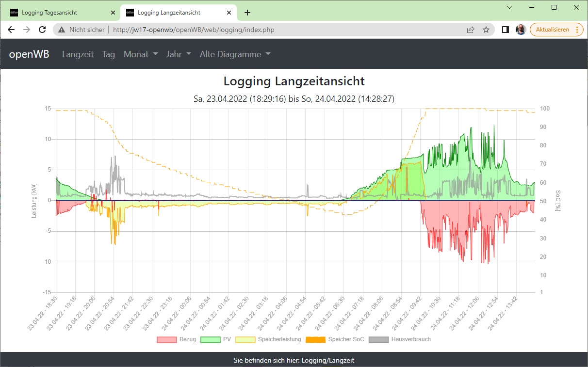Bookmark page with the star icon
Screen dimensions: 588x367
pos(486,30)
